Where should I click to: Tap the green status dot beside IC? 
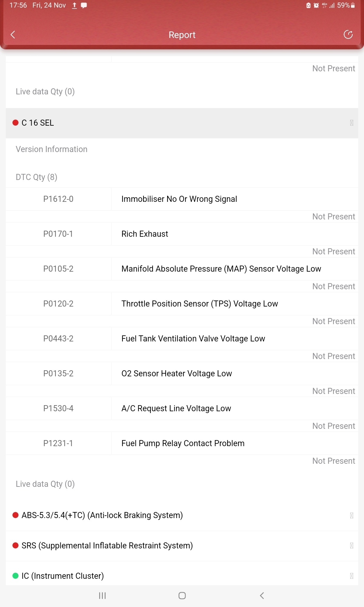click(15, 576)
